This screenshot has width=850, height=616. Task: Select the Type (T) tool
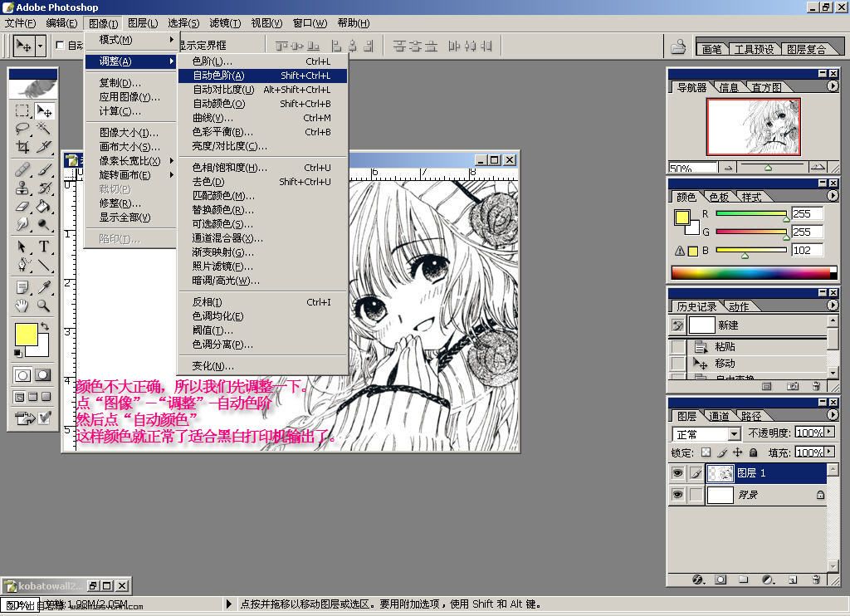pyautogui.click(x=43, y=247)
